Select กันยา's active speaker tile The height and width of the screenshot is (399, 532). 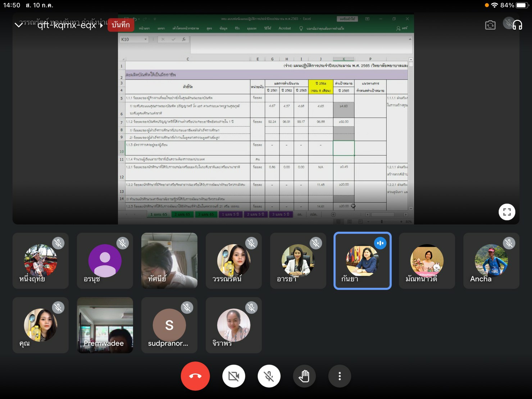coord(362,261)
